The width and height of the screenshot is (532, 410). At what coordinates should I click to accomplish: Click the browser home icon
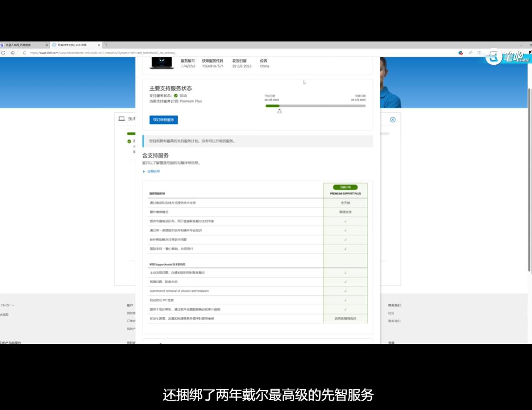pos(13,53)
